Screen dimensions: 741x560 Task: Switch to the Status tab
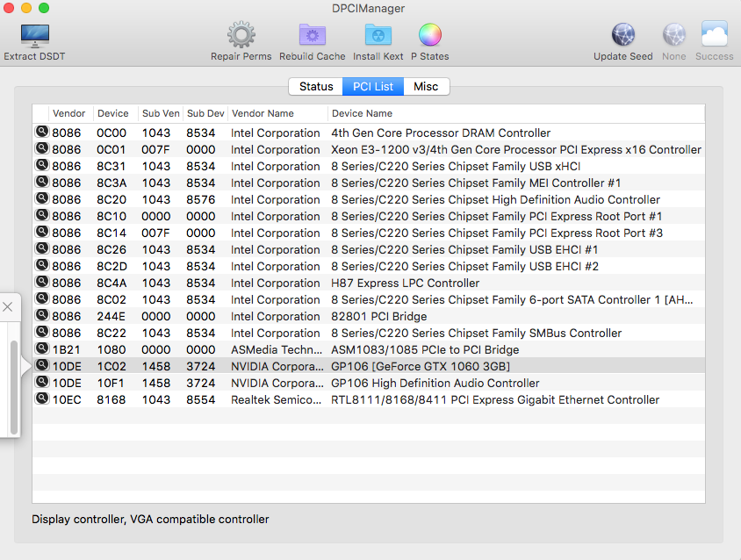316,87
